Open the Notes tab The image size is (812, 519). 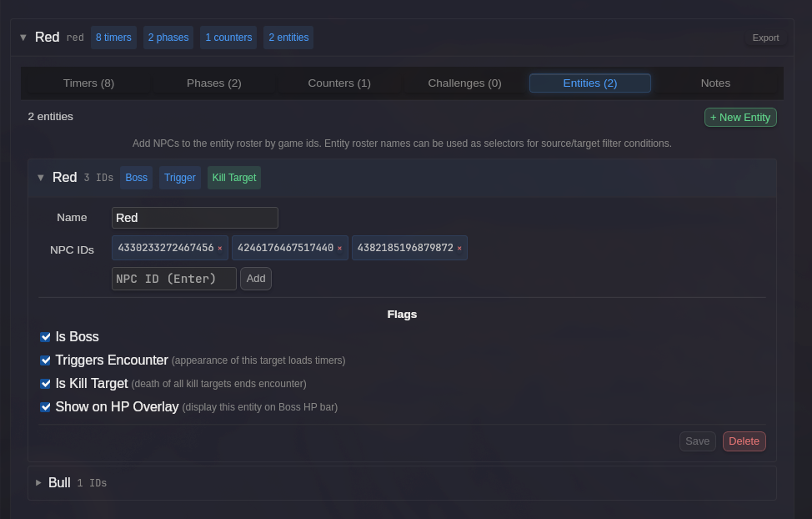[715, 83]
